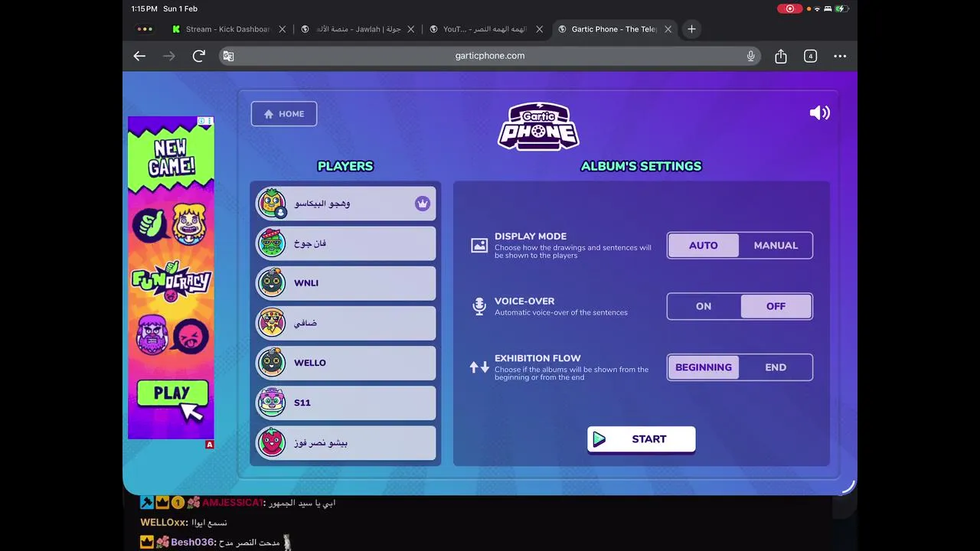Click PLAY on the Funocracy ad
This screenshot has height=551, width=980.
(x=172, y=393)
